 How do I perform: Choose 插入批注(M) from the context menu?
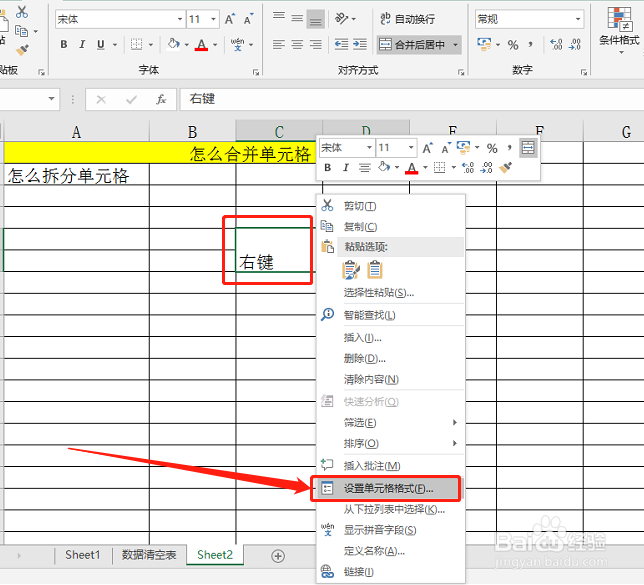(390, 465)
